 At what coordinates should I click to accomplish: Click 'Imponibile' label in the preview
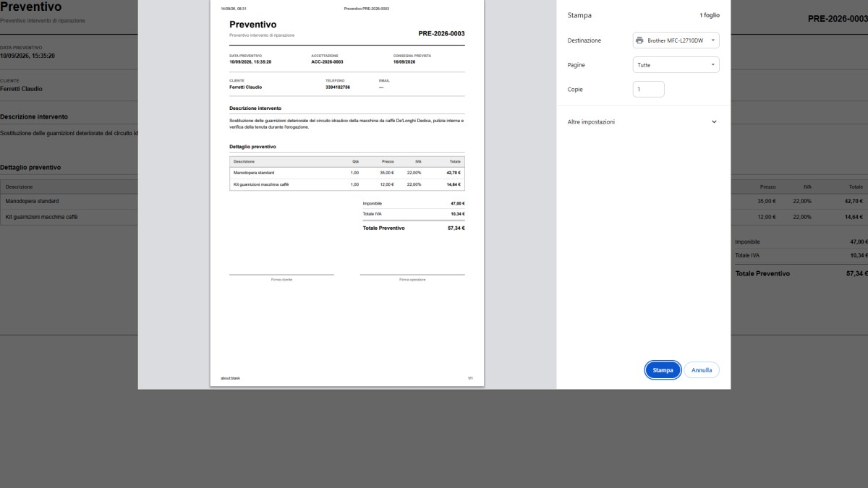click(373, 204)
